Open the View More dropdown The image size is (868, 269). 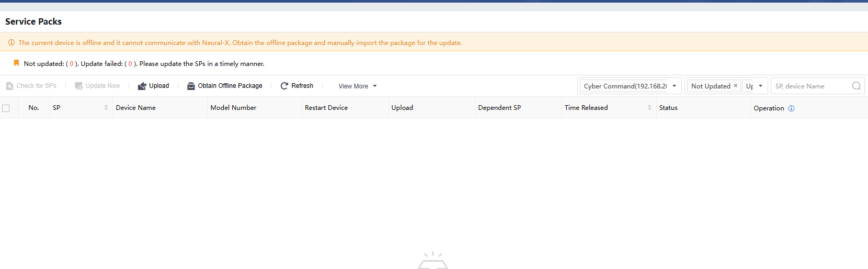[x=358, y=86]
